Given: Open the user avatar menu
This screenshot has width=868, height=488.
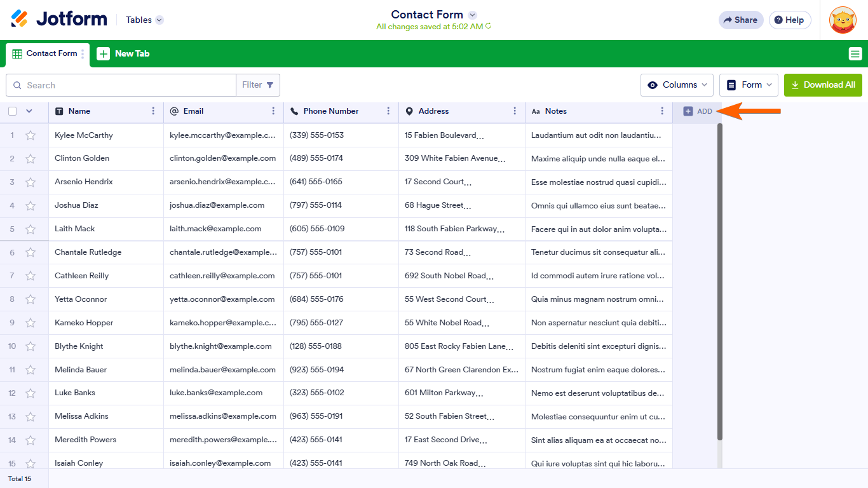Looking at the screenshot, I should (x=843, y=20).
